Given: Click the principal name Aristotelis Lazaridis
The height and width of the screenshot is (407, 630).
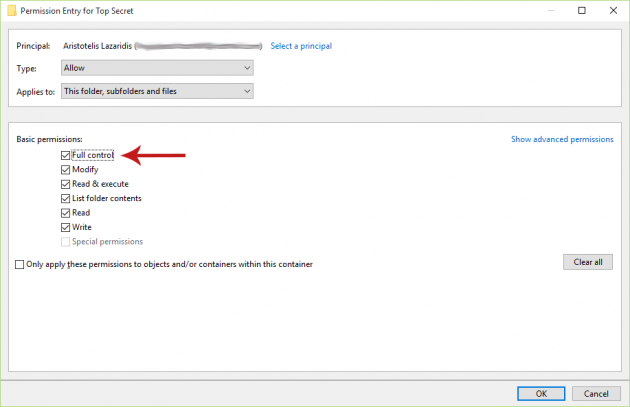Looking at the screenshot, I should coord(97,46).
